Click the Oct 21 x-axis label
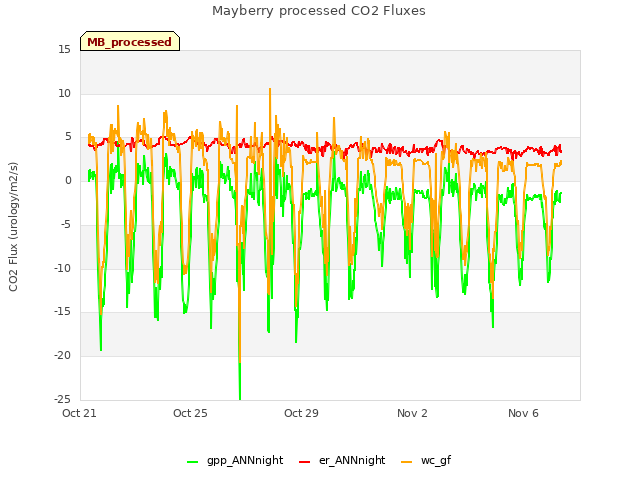 tap(79, 413)
